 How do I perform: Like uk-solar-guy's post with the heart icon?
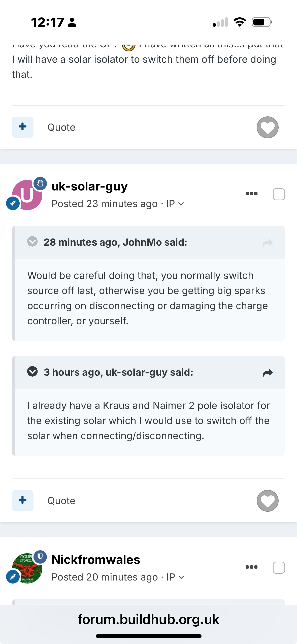click(x=268, y=500)
